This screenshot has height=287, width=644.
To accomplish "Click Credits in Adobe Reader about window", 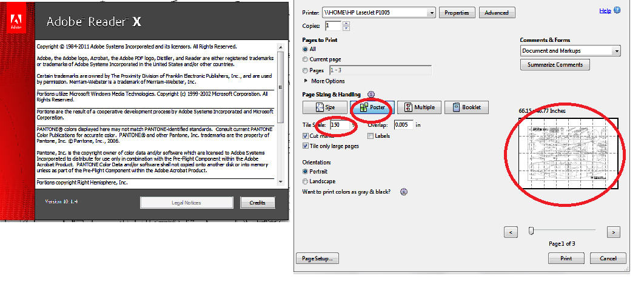I will click(x=258, y=203).
